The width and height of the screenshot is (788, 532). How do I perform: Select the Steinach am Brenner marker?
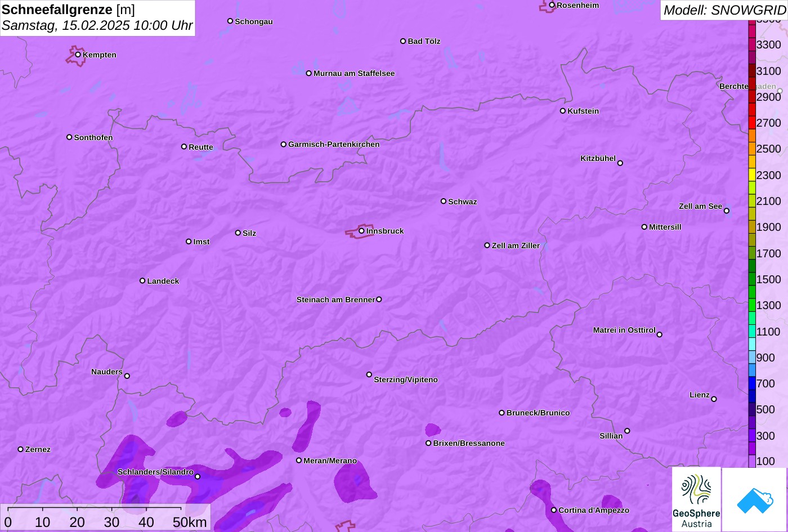tap(379, 299)
